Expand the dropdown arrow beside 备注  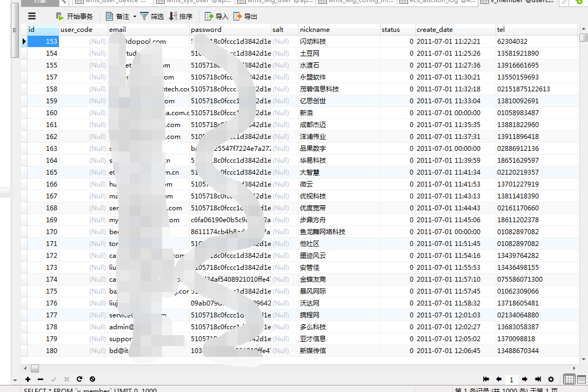[x=135, y=17]
